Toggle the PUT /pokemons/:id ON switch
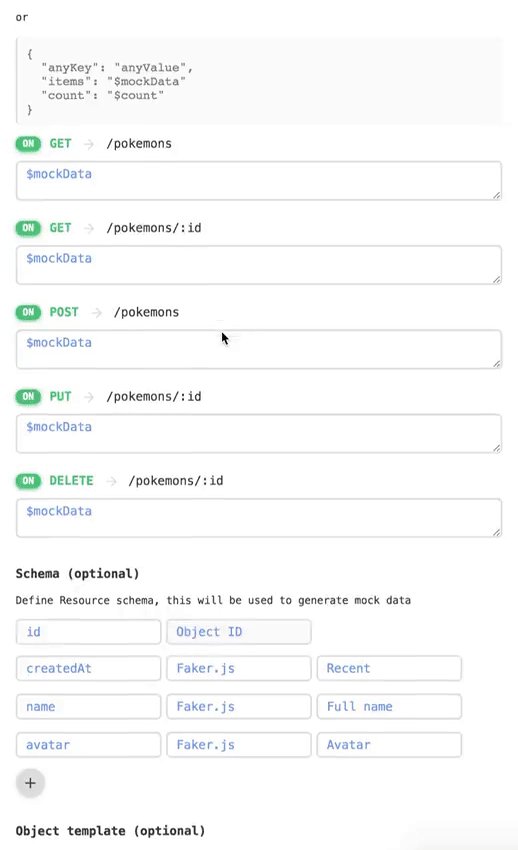The width and height of the screenshot is (518, 850). pos(28,396)
